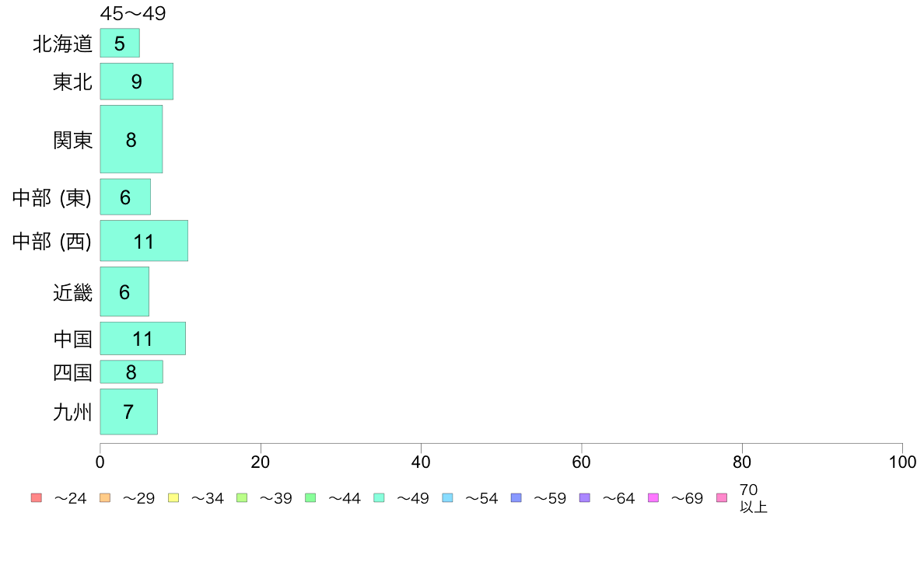Screen dimensions: 924x572
Task: Click the ~34 yellow legend swatch
Action: [173, 497]
